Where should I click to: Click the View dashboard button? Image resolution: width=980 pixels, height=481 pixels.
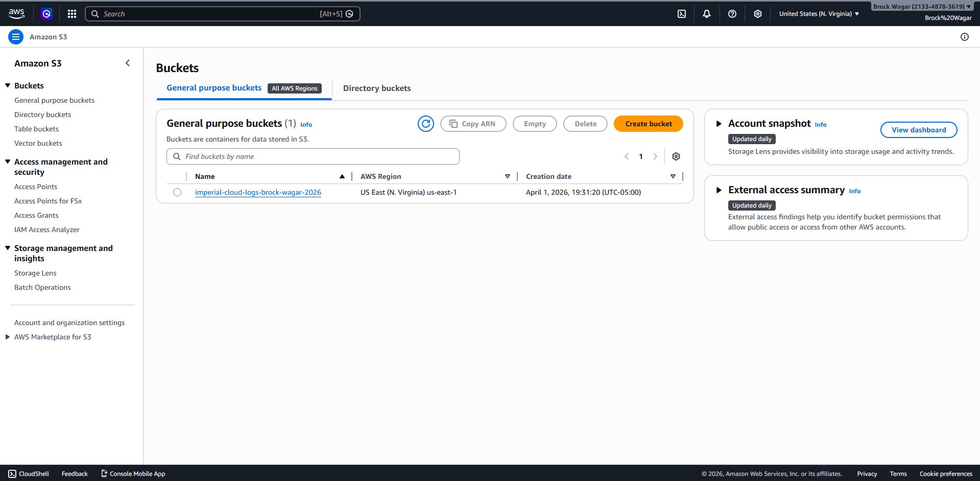coord(919,130)
